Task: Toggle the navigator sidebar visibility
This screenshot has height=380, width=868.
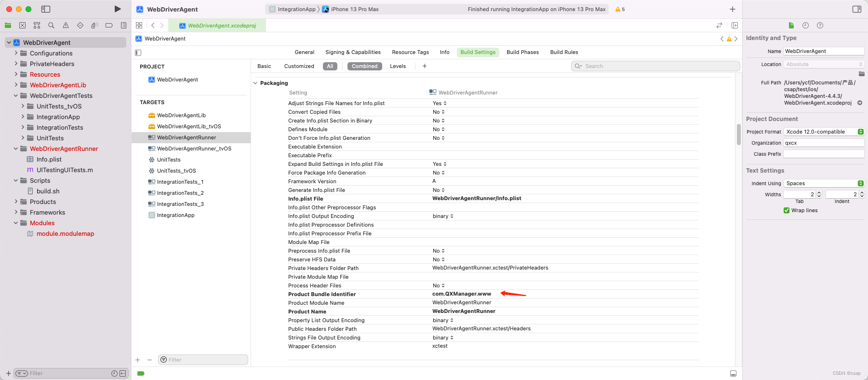Action: (46, 9)
